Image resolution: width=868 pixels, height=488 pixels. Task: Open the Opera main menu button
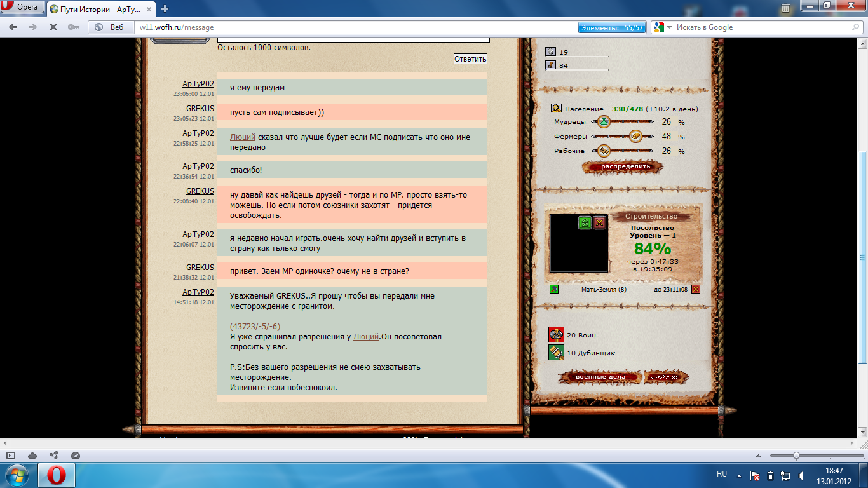pos(22,8)
